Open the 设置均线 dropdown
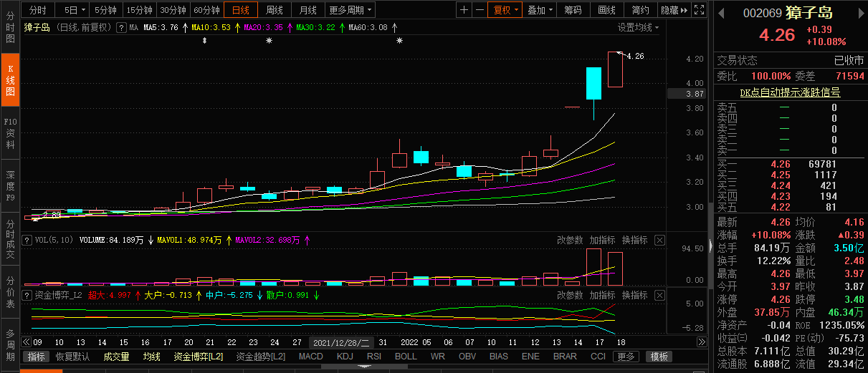 point(639,27)
